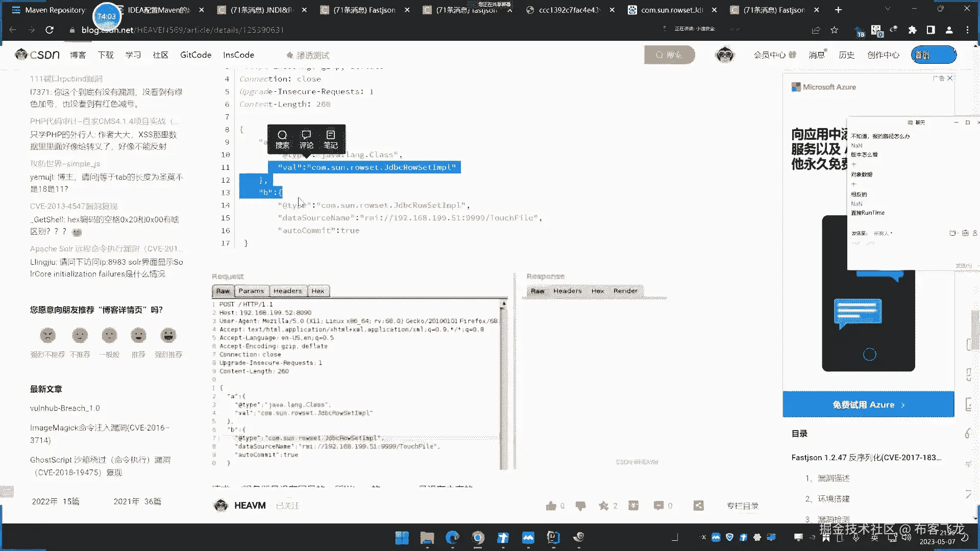
Task: Select the strongly-recommend laughing face
Action: coord(168,335)
